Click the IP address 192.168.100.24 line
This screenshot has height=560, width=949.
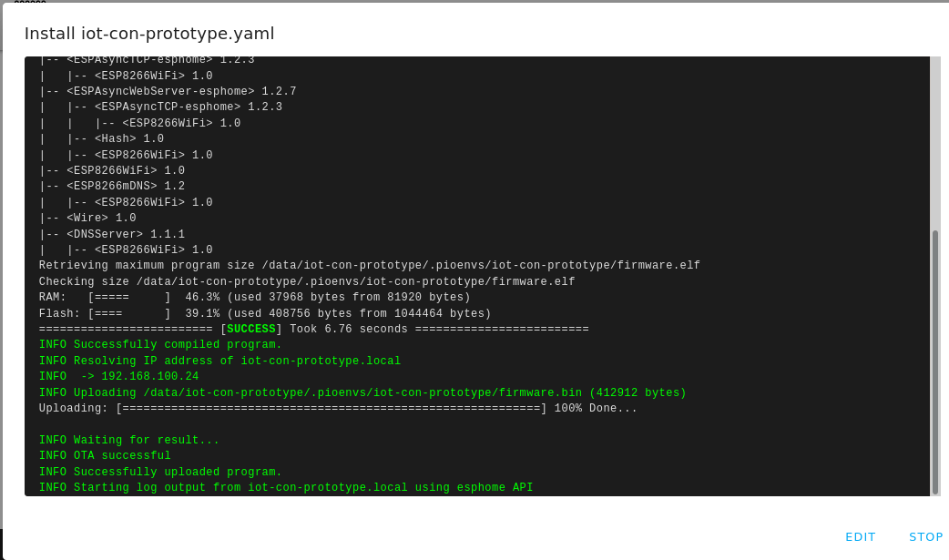pos(118,377)
